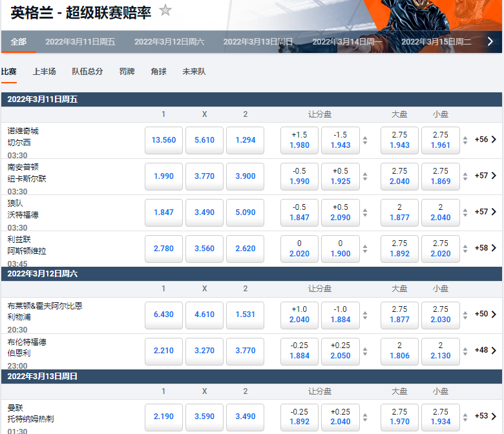Switch to 角球 market tab
Image resolution: width=504 pixels, height=434 pixels.
[158, 72]
